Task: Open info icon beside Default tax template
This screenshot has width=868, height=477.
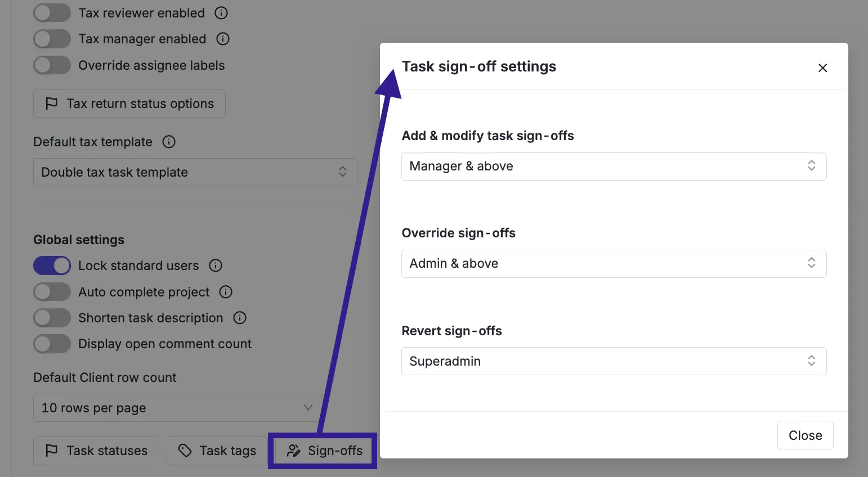Action: click(169, 142)
